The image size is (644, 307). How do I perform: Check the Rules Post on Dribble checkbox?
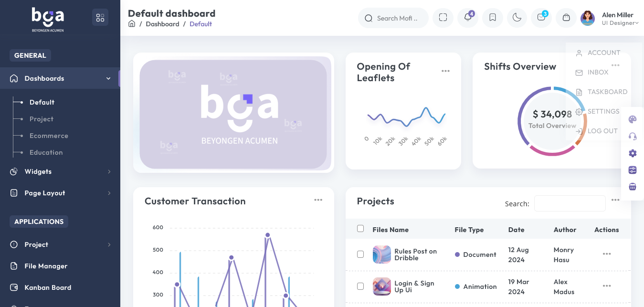coord(360,254)
